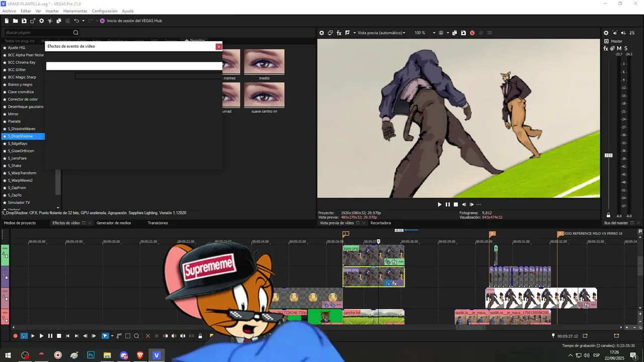Select the Bus del master tab
Viewport: 644px width, 362px height.
coord(616,223)
